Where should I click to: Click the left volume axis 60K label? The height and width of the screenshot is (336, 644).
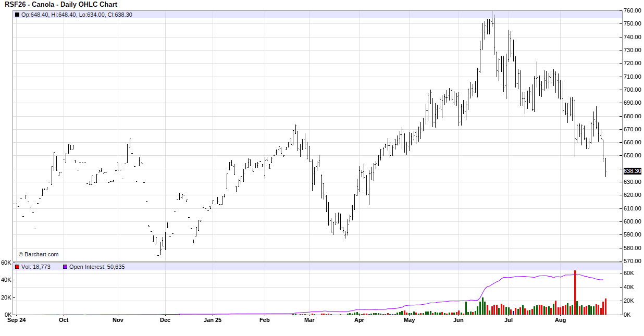tap(6, 263)
